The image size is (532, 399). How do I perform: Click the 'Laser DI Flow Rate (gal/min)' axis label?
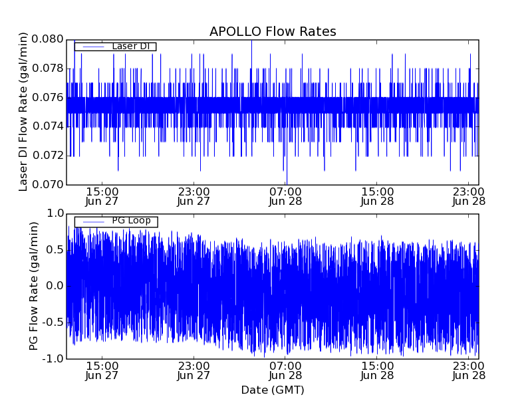coord(23,112)
